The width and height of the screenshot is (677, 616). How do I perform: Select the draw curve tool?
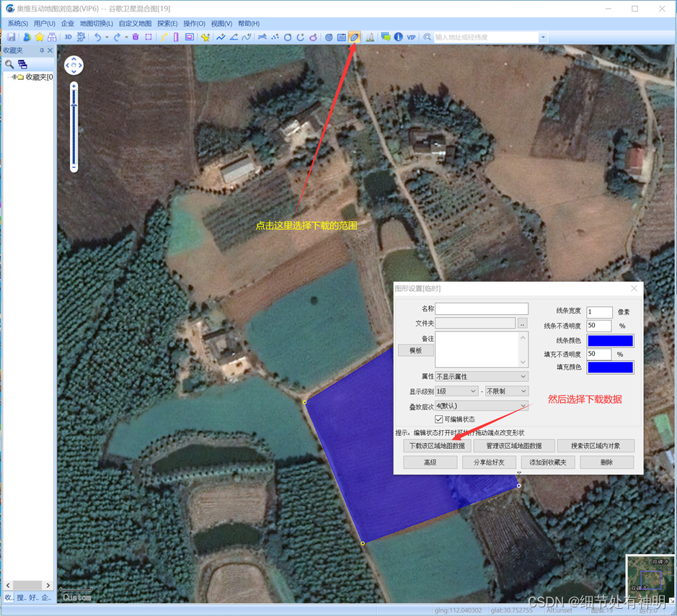tap(247, 37)
